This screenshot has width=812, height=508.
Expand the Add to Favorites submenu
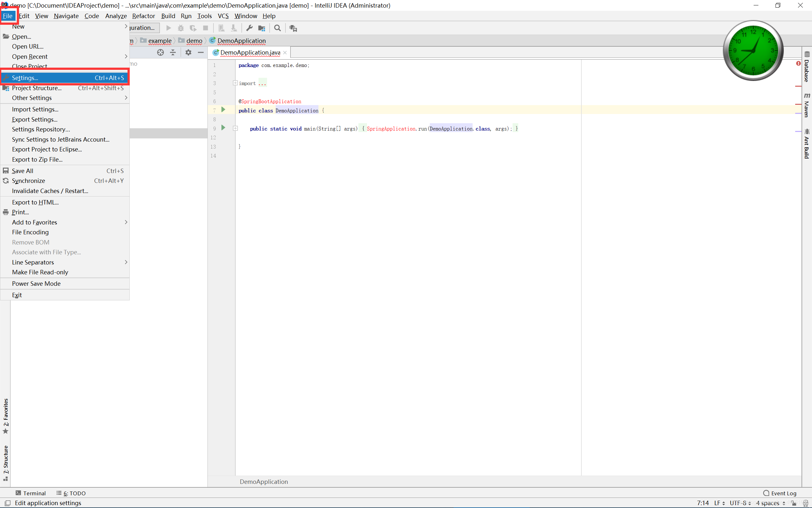coord(65,222)
